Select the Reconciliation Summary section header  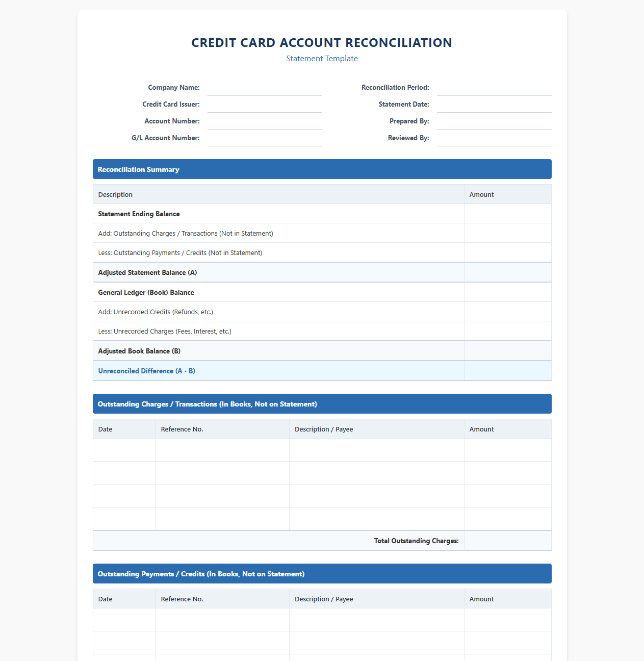[x=322, y=169]
